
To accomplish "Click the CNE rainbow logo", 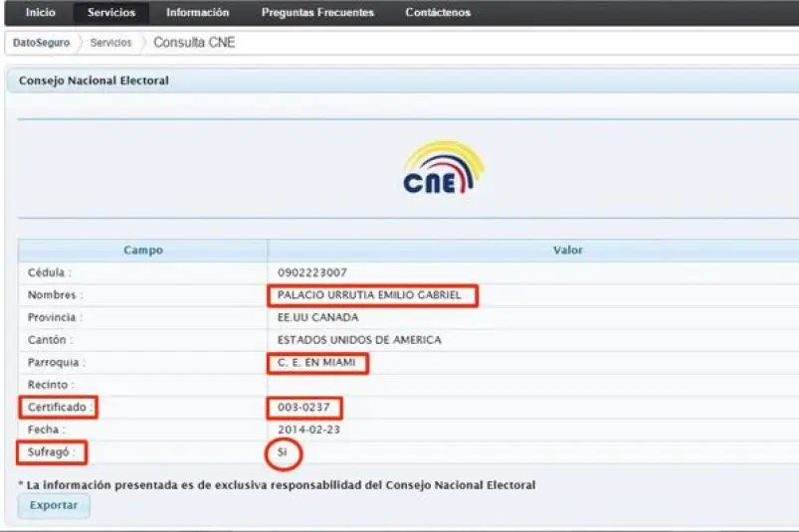I will 444,167.
